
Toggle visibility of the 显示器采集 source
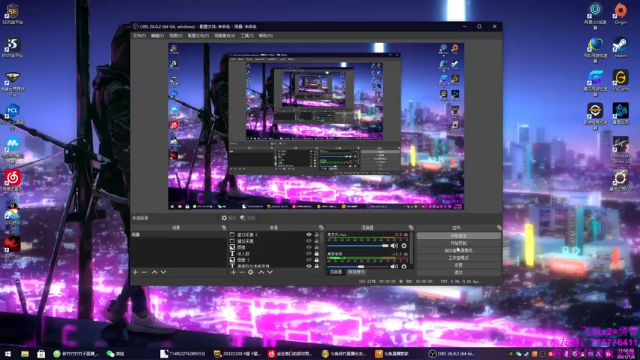tap(309, 241)
